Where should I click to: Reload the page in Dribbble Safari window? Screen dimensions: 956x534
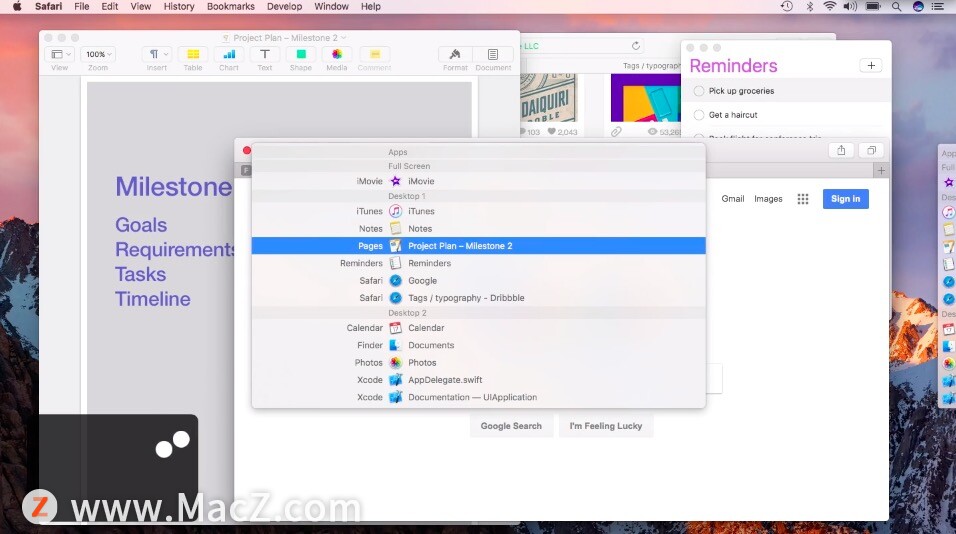(x=636, y=46)
